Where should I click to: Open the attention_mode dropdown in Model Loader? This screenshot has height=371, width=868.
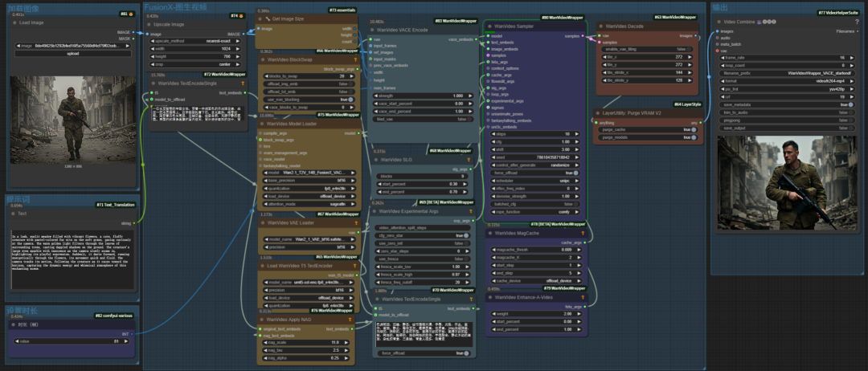pyautogui.click(x=309, y=203)
